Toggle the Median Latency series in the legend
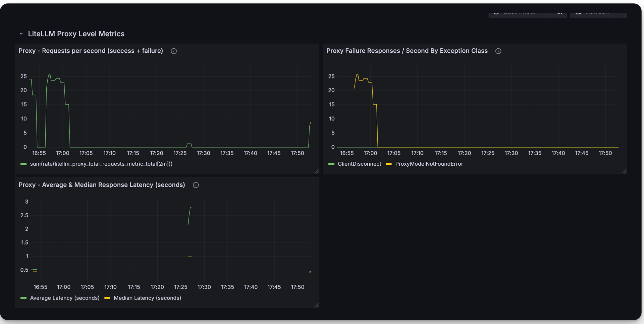The height and width of the screenshot is (324, 644). pyautogui.click(x=148, y=298)
